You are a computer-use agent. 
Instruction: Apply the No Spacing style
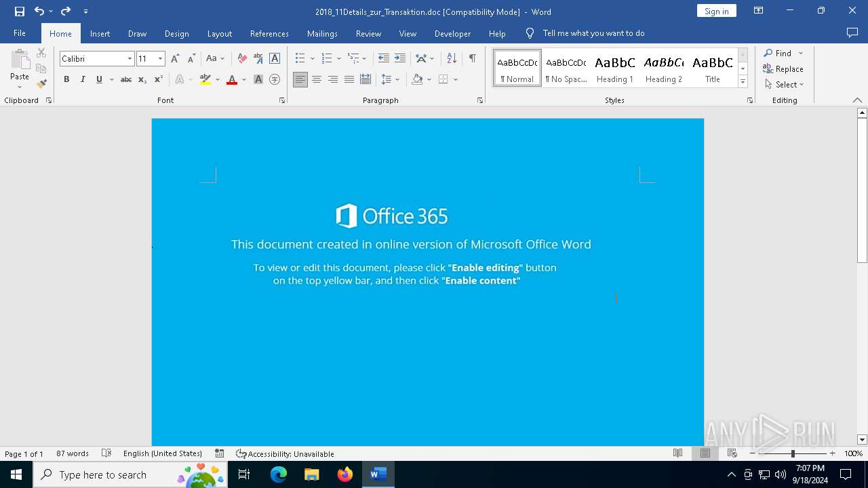point(566,68)
